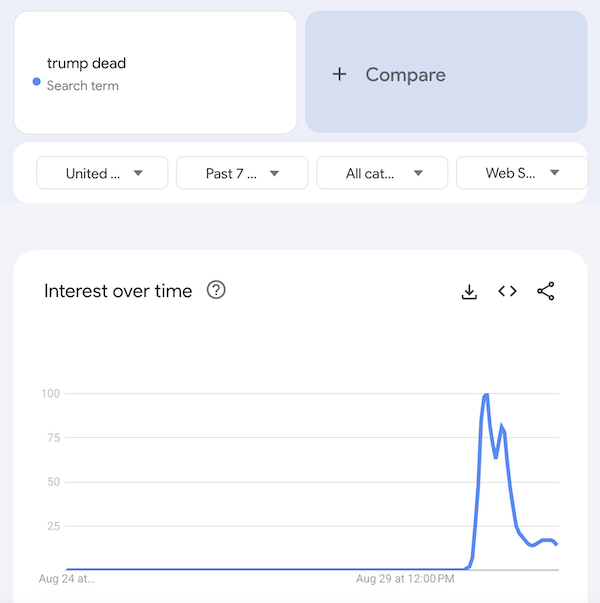Add a Compare search term

tap(446, 72)
